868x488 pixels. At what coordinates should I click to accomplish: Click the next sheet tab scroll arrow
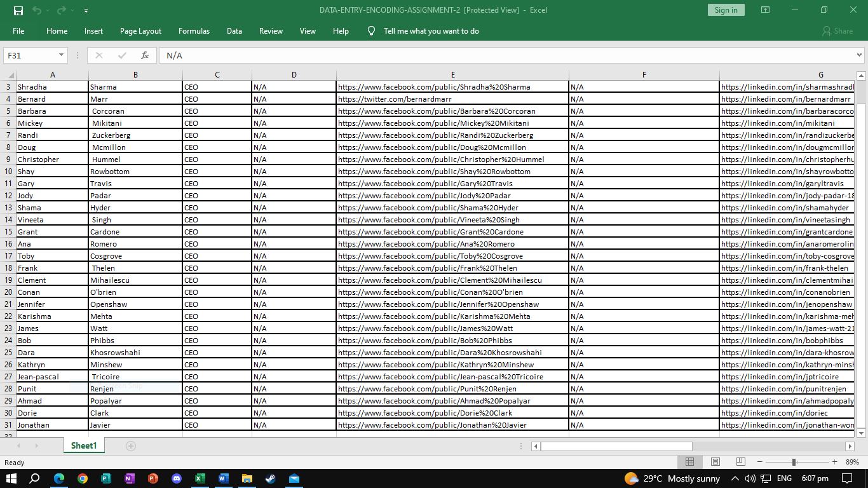(36, 446)
